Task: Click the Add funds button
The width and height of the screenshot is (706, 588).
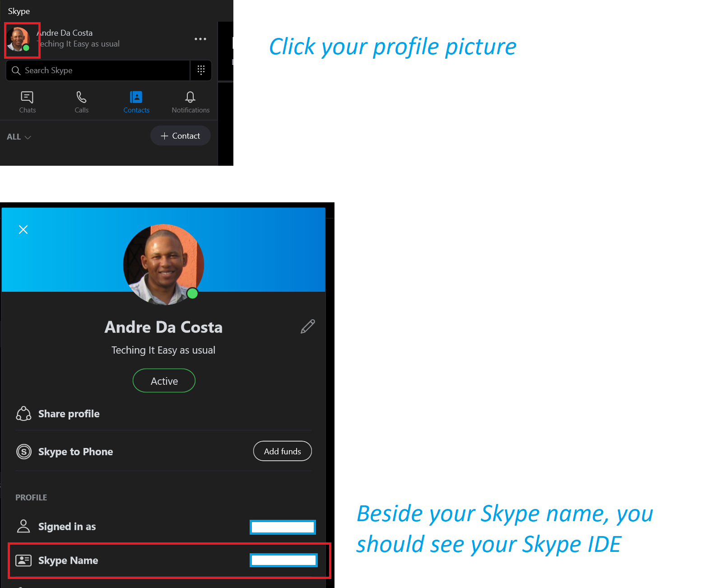Action: pyautogui.click(x=283, y=451)
